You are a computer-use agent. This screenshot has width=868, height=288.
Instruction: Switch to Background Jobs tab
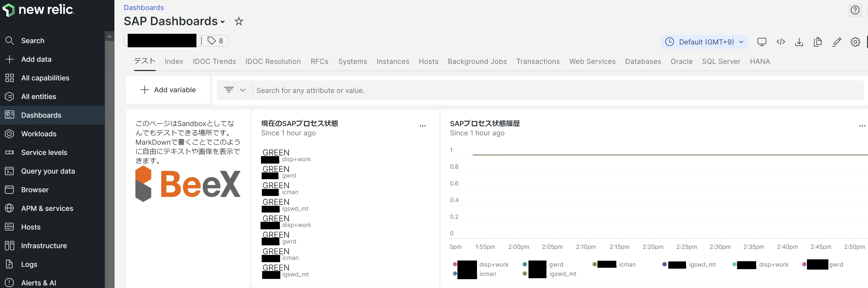tap(477, 61)
